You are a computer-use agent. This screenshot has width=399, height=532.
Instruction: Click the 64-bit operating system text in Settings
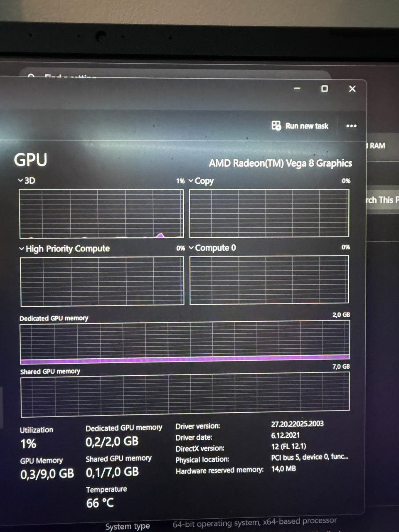coord(254,522)
